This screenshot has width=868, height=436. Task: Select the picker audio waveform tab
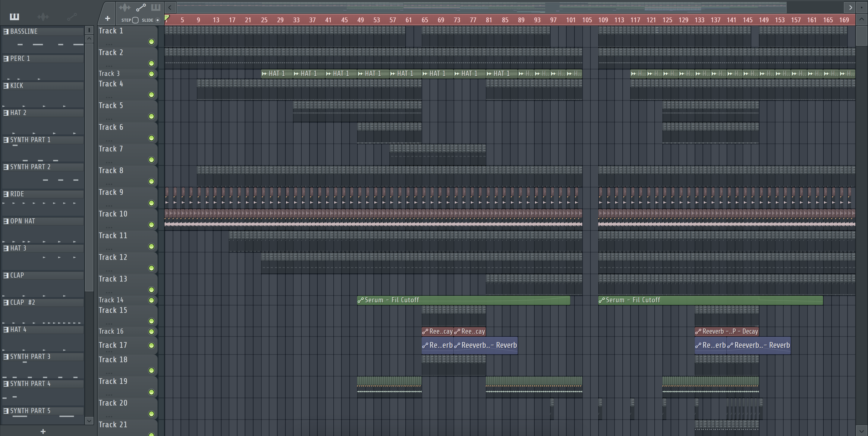(43, 17)
